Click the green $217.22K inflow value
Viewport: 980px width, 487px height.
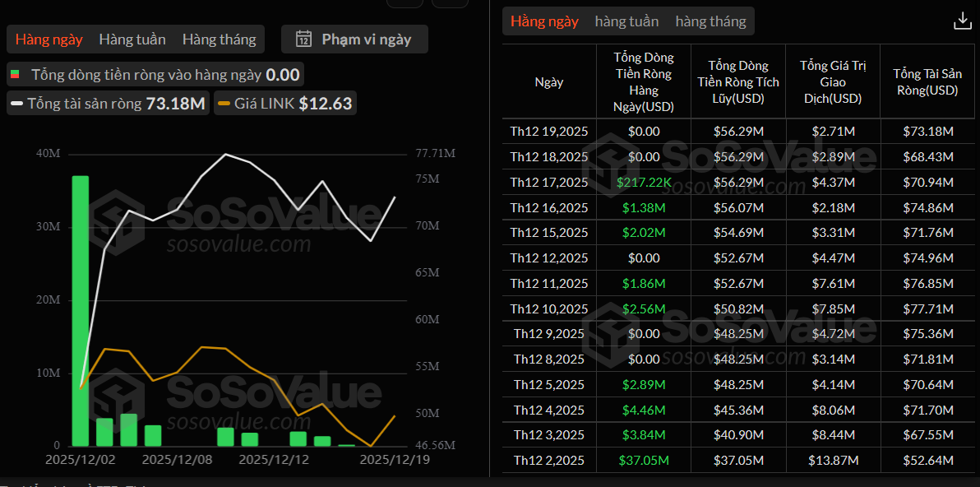(643, 183)
